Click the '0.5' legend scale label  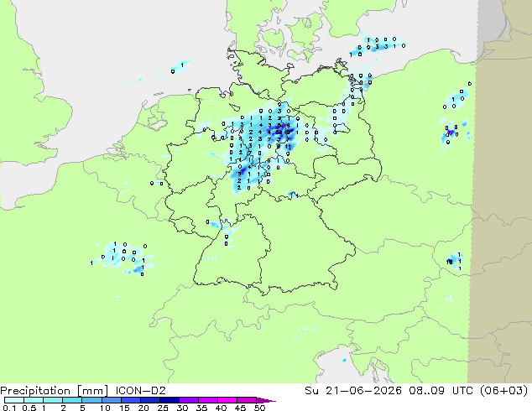coord(29,408)
